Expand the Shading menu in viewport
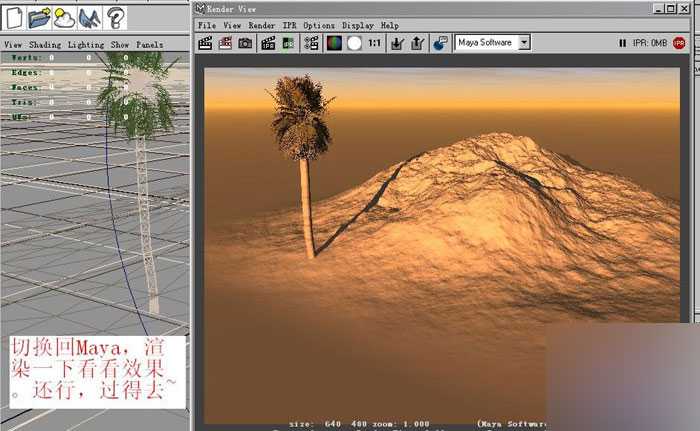The height and width of the screenshot is (431, 700). coord(45,45)
